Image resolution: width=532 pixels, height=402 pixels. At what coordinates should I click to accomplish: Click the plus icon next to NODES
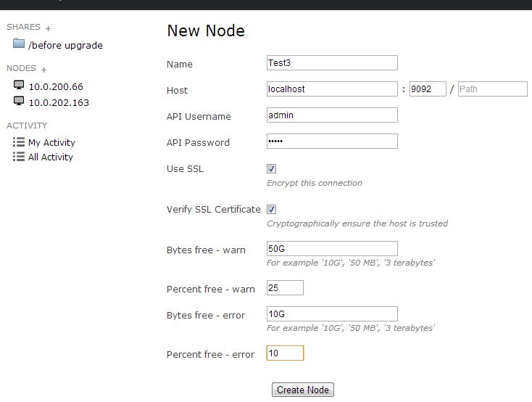tap(43, 70)
